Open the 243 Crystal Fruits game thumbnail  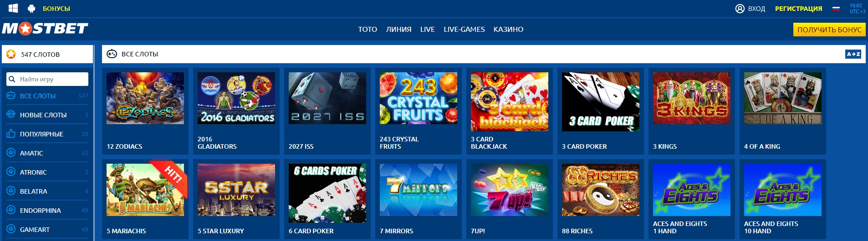(x=419, y=98)
